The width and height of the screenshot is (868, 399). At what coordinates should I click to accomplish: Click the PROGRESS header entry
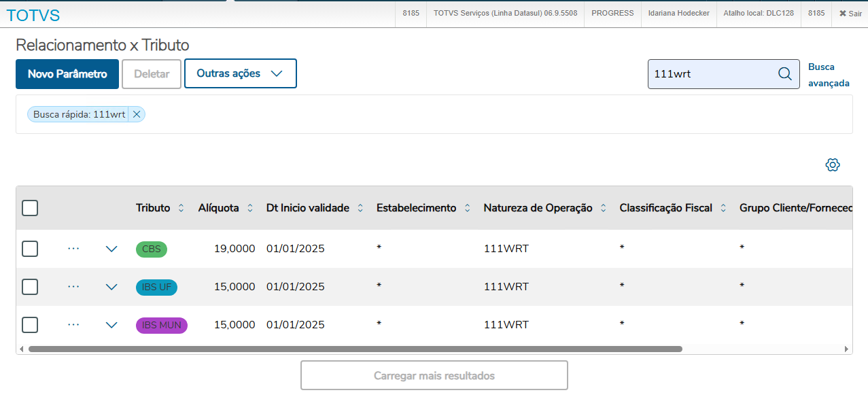612,13
